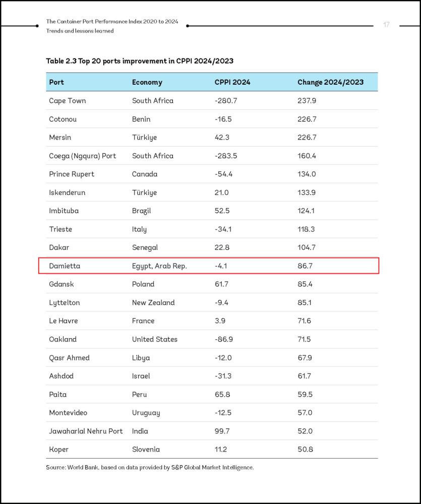Click Prince Rupert's change value 134.0
The image size is (421, 504).
[x=307, y=174]
